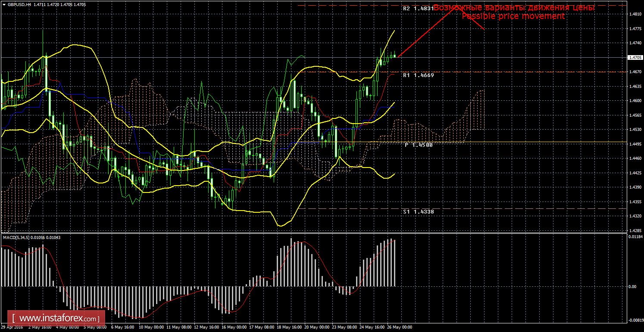Click the 11 May 08:00 time label
Image resolution: width=644 pixels, height=332 pixels.
click(178, 327)
